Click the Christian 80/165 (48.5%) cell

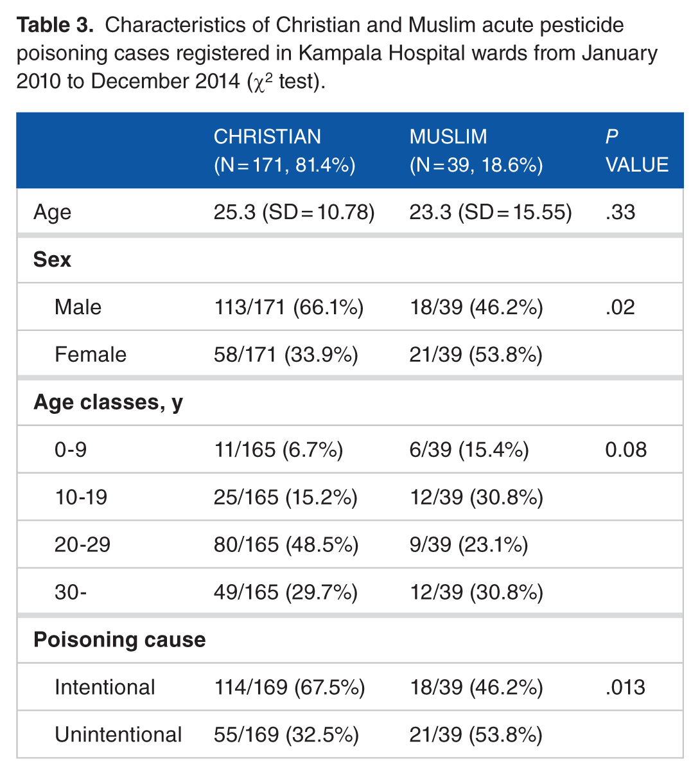click(x=286, y=544)
